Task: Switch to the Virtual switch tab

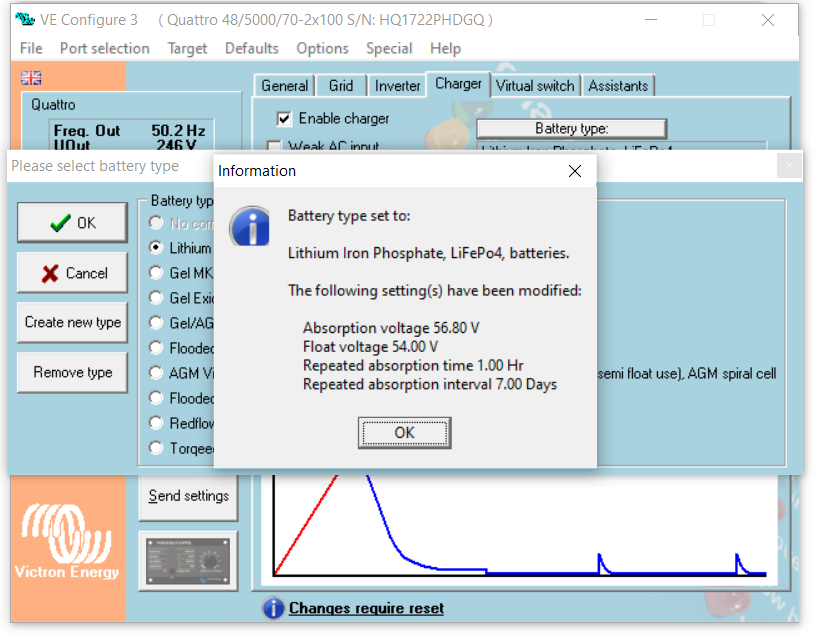Action: click(535, 85)
